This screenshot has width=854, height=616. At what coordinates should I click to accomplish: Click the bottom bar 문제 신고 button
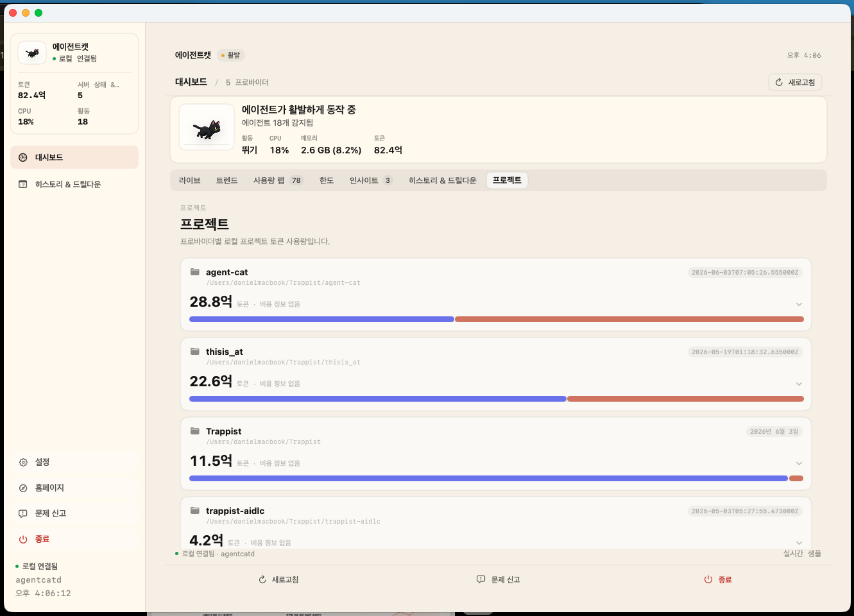point(499,579)
